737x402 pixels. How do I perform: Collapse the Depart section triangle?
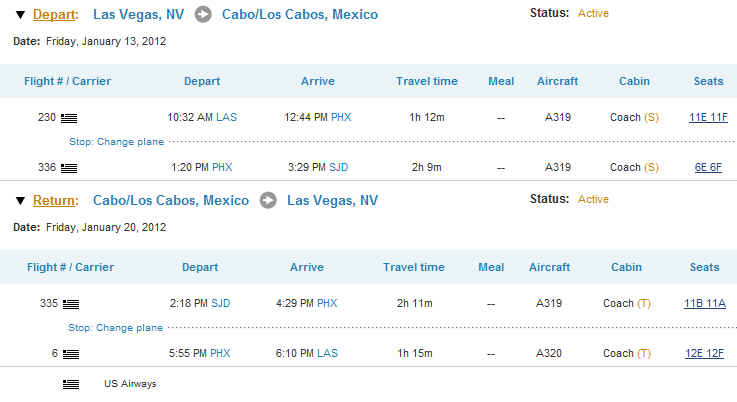click(20, 15)
